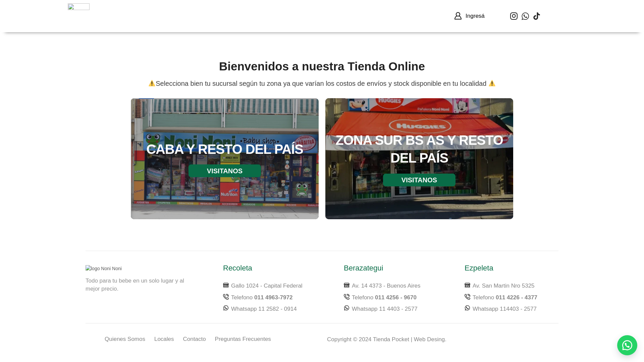Open Locales footer link

tap(164, 339)
